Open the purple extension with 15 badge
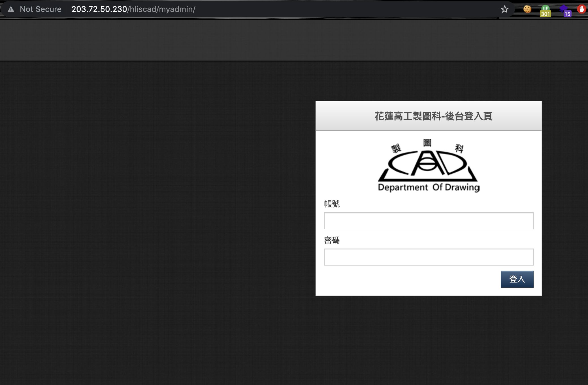Viewport: 588px width, 385px height. click(x=565, y=11)
